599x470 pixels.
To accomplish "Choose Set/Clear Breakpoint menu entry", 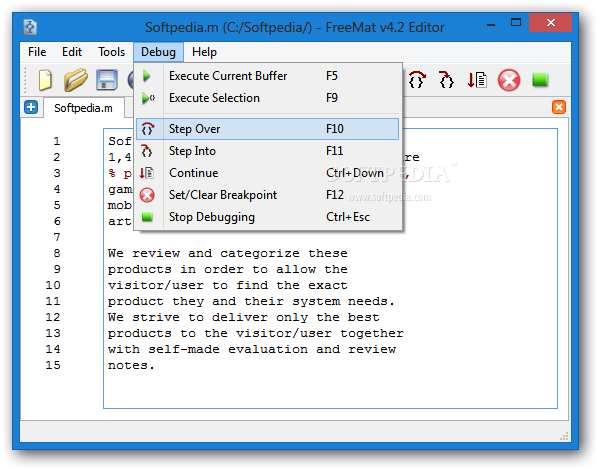I will (x=267, y=195).
